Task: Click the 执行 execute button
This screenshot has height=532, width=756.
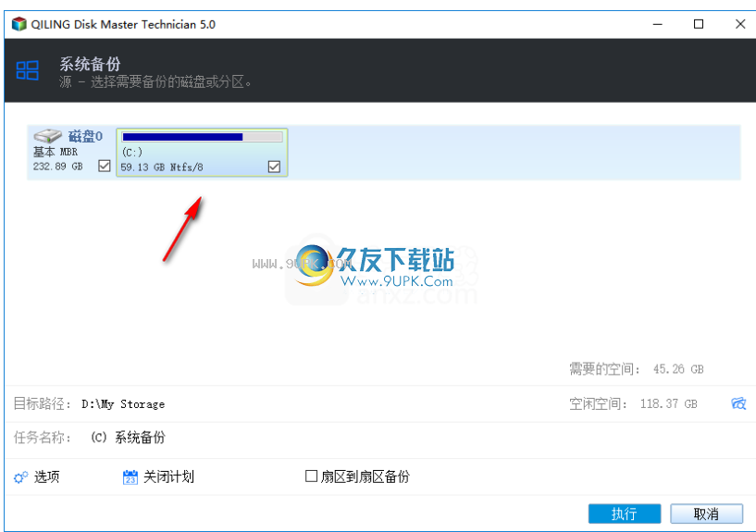Action: coord(625,513)
